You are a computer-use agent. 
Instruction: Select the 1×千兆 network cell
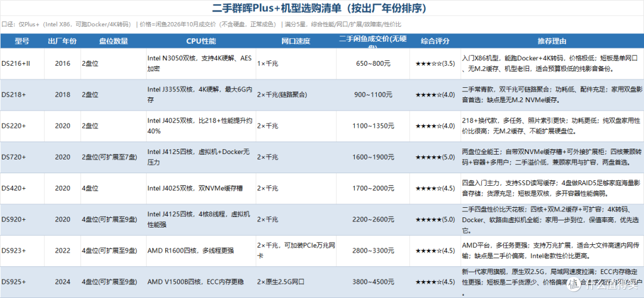point(296,64)
